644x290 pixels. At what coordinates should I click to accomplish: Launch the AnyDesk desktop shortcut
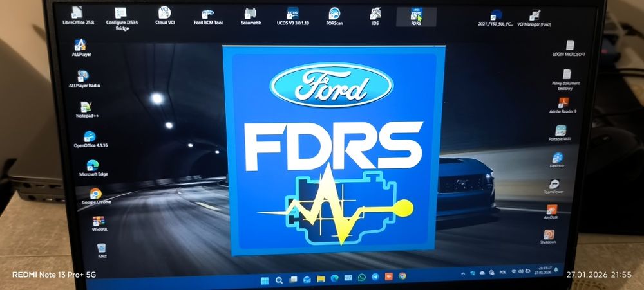[551, 212]
